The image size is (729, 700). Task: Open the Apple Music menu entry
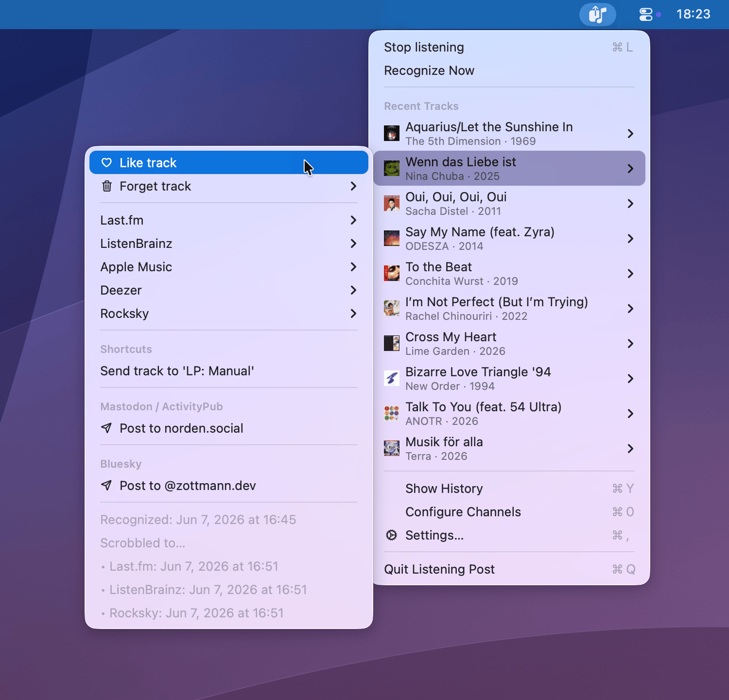click(x=229, y=267)
